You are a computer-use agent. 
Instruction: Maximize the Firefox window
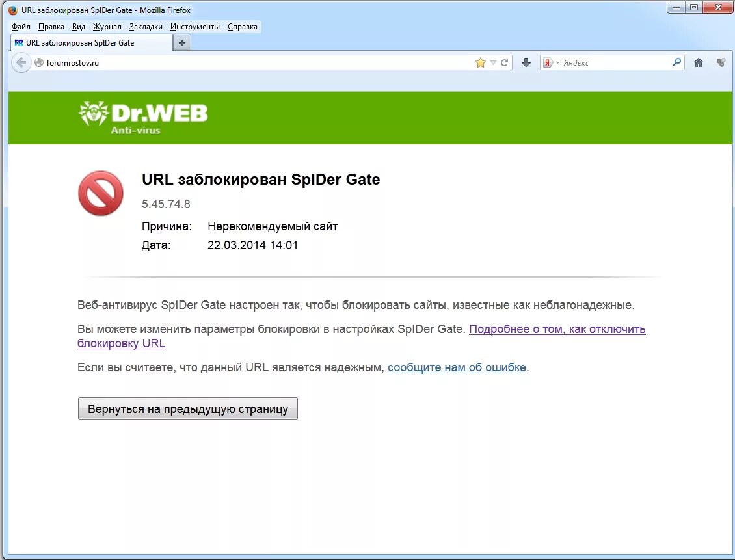[x=694, y=8]
